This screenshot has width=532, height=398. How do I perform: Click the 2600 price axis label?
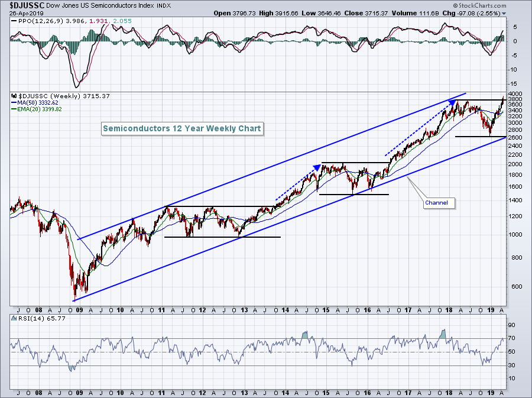point(515,137)
